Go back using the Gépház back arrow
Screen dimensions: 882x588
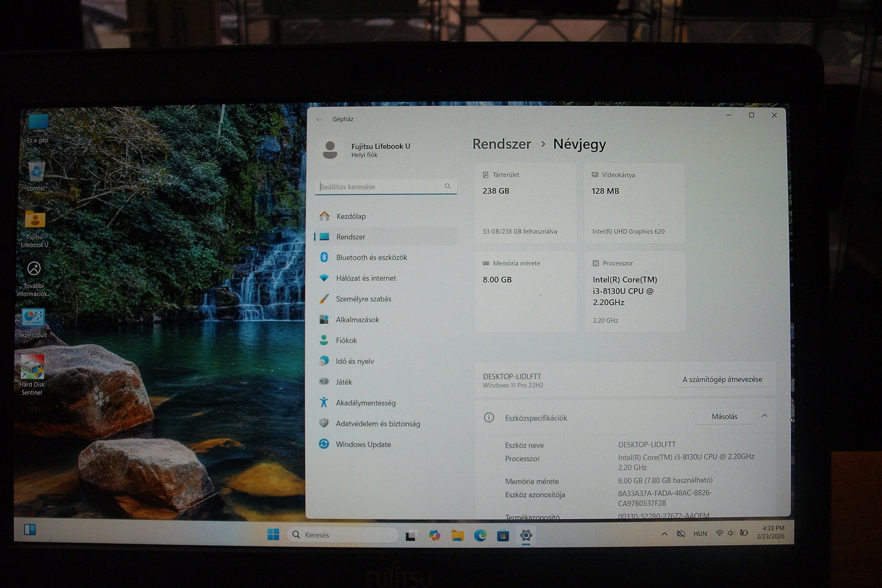[x=319, y=119]
